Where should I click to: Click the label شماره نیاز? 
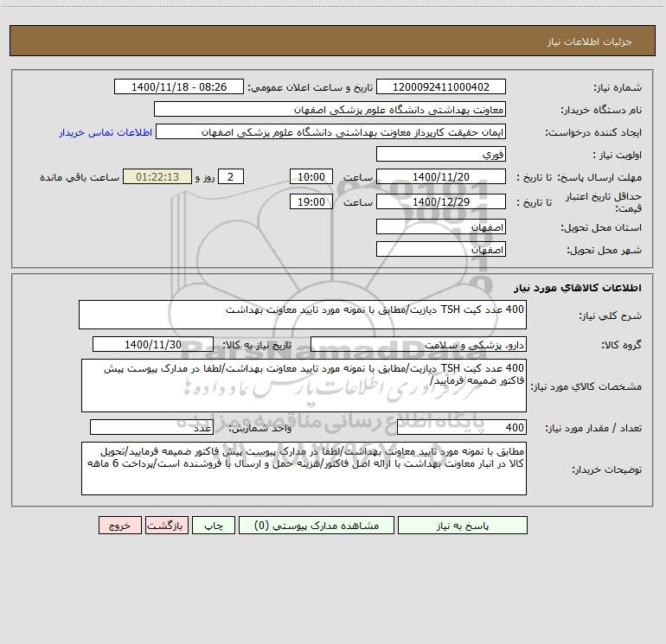[618, 88]
